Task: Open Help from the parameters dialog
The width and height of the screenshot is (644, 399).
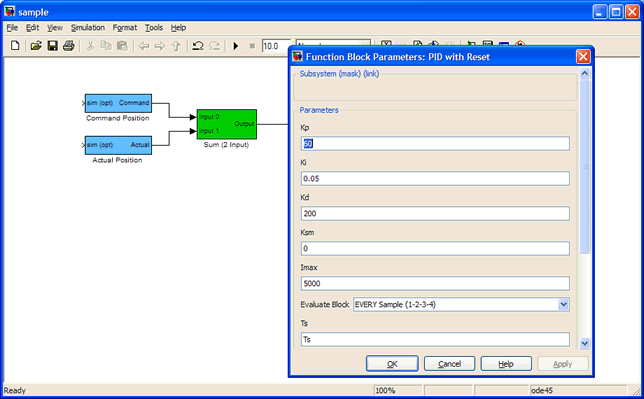Action: click(x=506, y=364)
